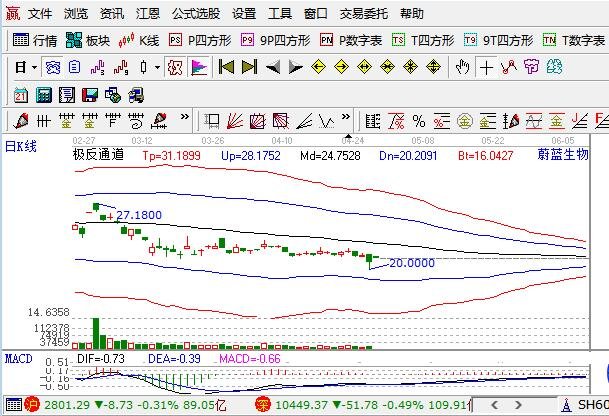Click the purple step-line 3 indicator icon
This screenshot has height=416, width=609.
click(97, 68)
